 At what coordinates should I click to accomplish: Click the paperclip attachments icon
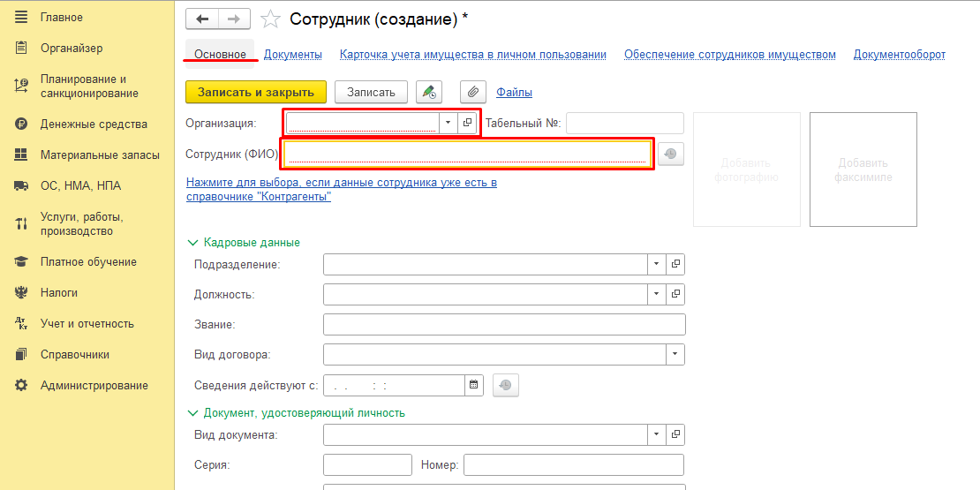(x=473, y=92)
